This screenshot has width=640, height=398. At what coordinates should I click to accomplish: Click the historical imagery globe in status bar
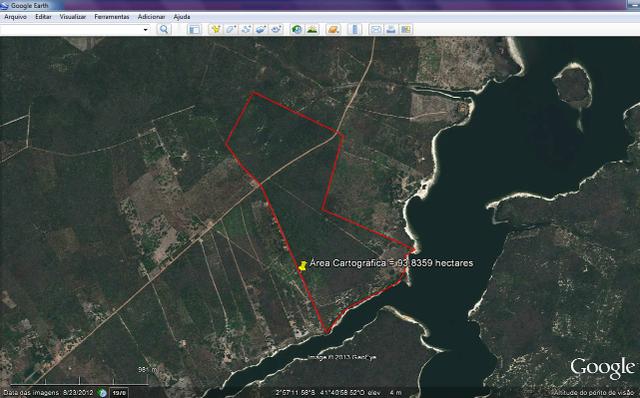click(x=102, y=393)
